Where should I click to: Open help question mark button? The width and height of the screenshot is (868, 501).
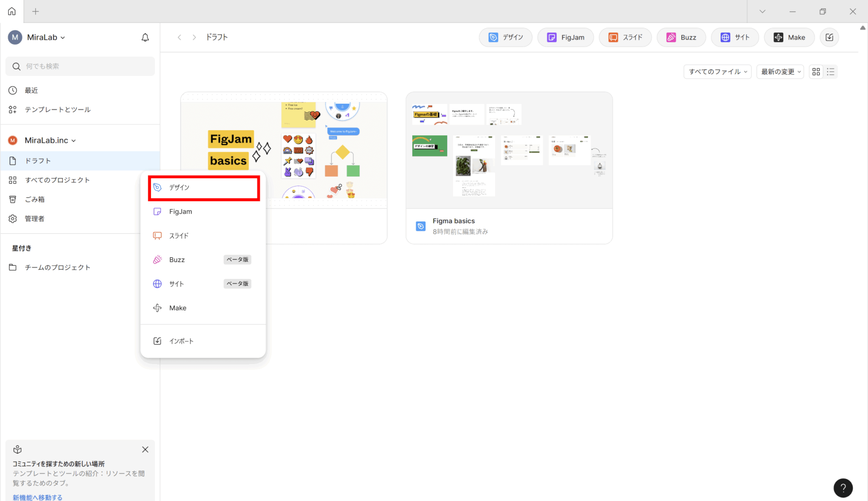pyautogui.click(x=843, y=488)
